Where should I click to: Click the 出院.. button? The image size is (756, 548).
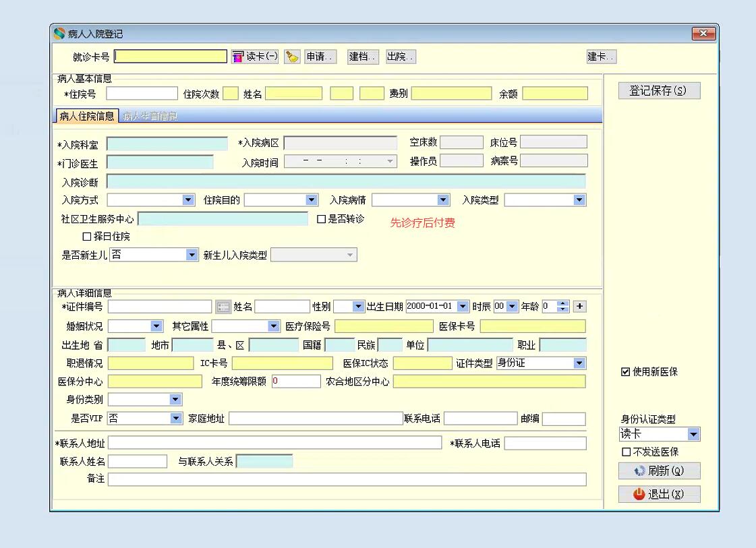click(401, 57)
